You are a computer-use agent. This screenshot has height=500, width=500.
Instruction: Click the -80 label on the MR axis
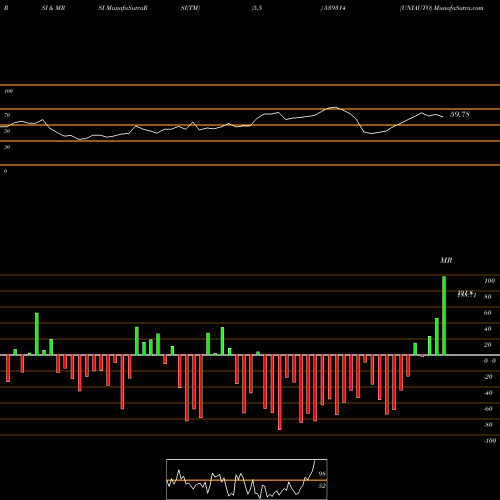pos(488,425)
